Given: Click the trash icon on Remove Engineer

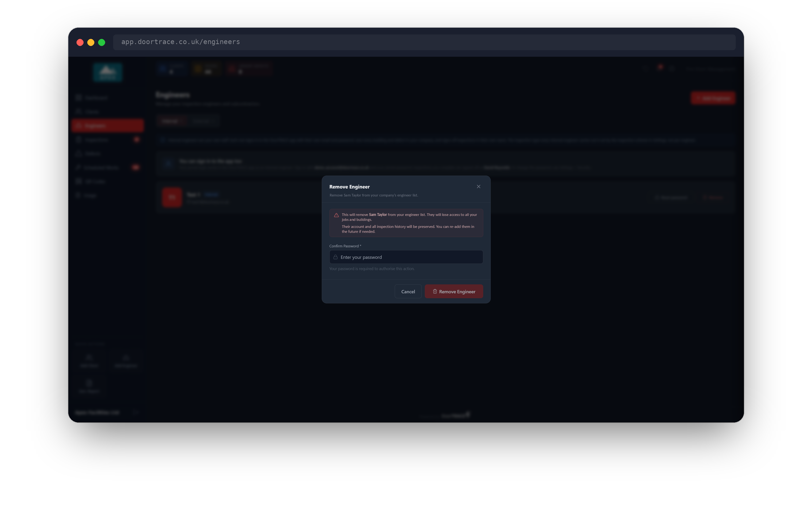Looking at the screenshot, I should [435, 291].
